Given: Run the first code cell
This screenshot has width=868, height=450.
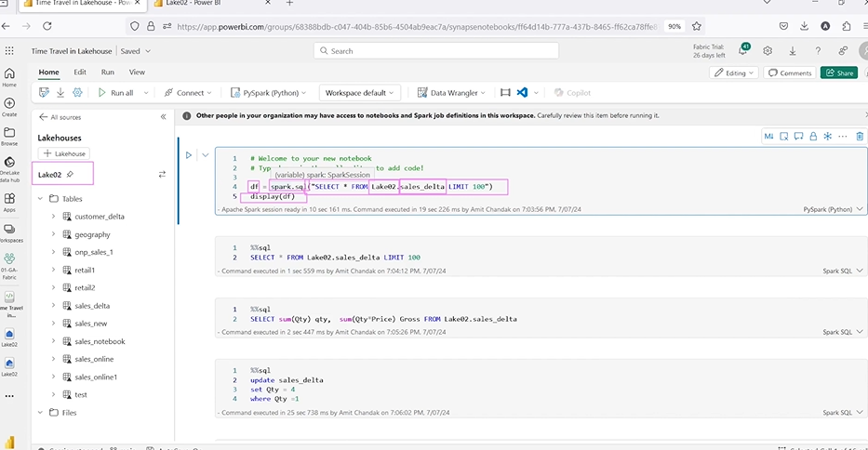Looking at the screenshot, I should (x=189, y=155).
